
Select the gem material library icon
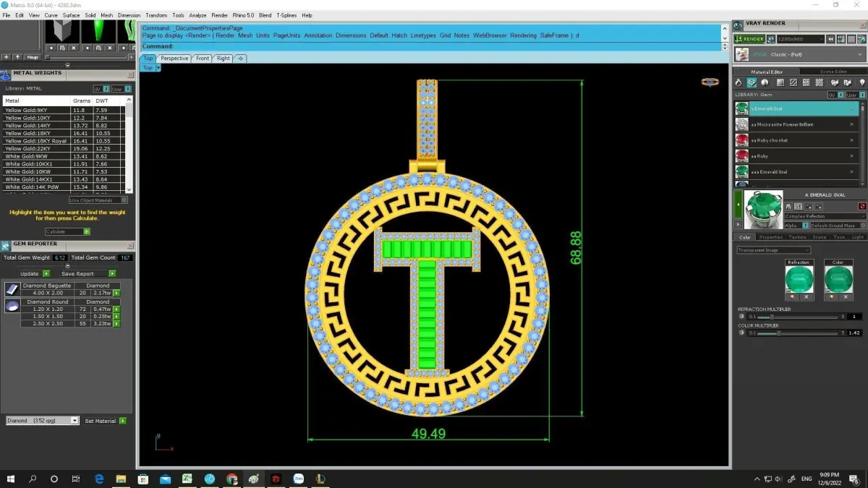click(x=752, y=82)
